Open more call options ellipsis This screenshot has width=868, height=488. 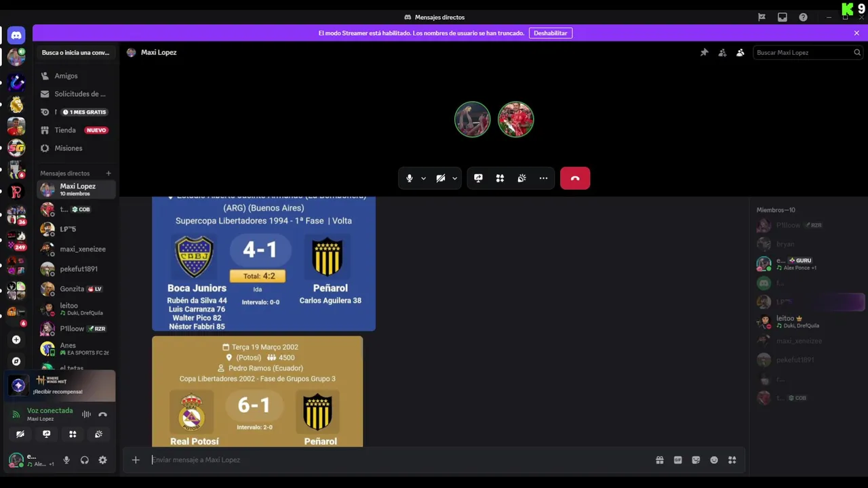(543, 178)
